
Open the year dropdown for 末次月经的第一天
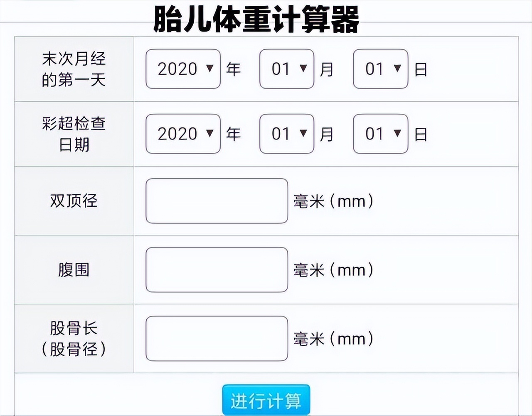click(182, 69)
